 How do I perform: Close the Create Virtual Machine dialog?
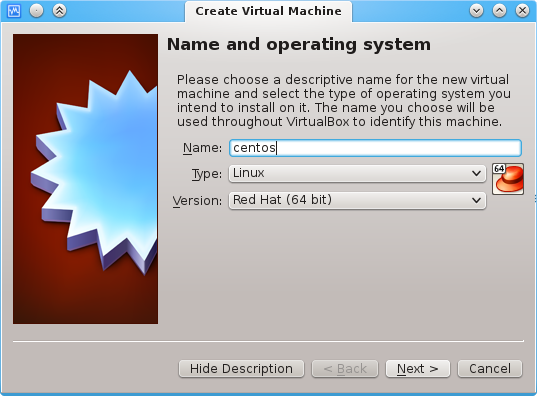[522, 11]
